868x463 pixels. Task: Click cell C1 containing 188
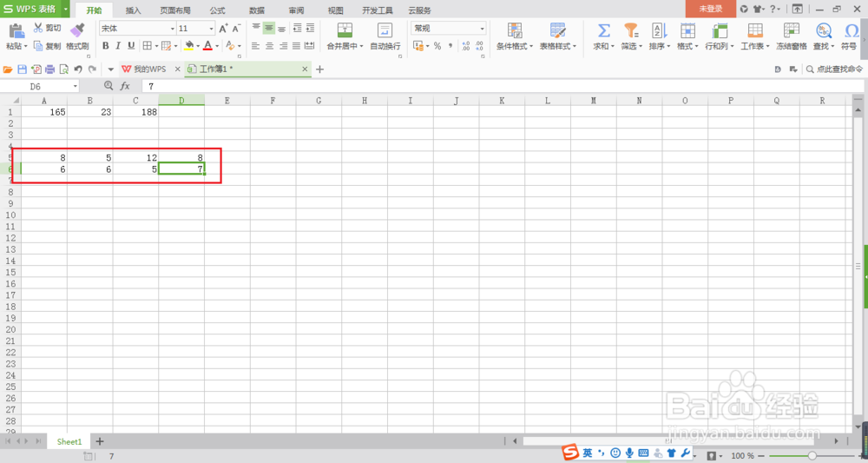(135, 112)
